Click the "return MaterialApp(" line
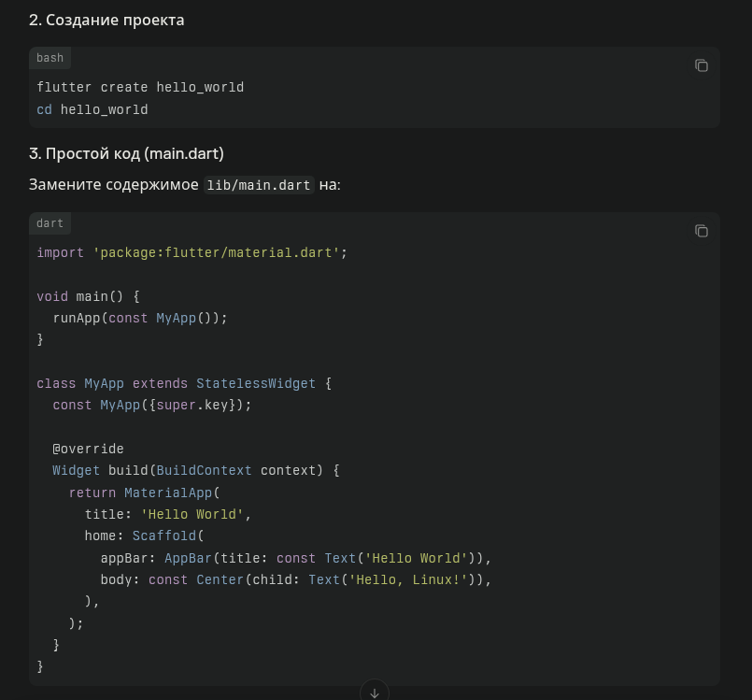Viewport: 752px width, 700px height. pos(143,493)
